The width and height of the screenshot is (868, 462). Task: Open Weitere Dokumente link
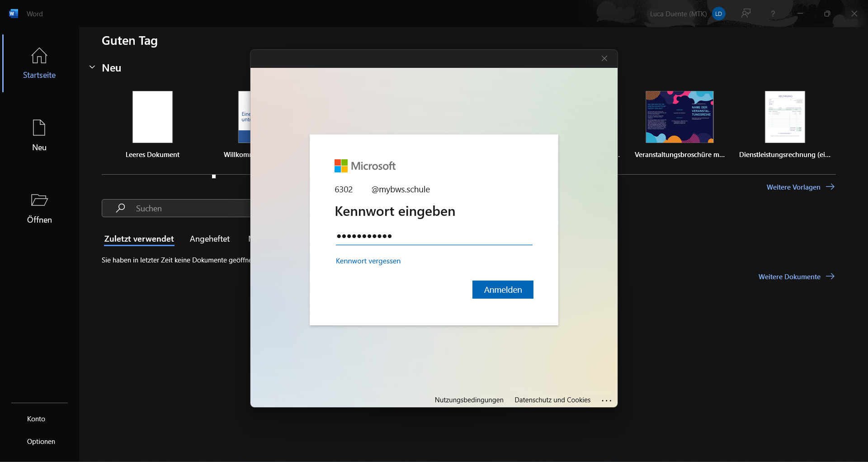796,276
